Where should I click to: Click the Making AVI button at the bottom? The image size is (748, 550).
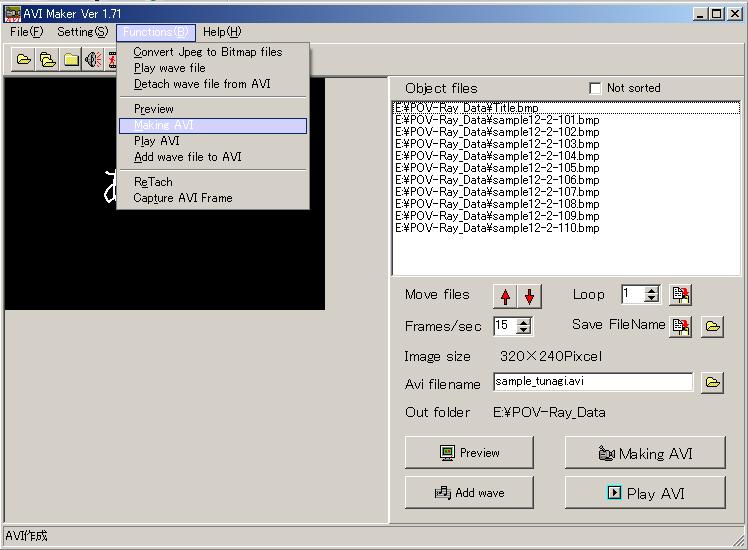[645, 452]
